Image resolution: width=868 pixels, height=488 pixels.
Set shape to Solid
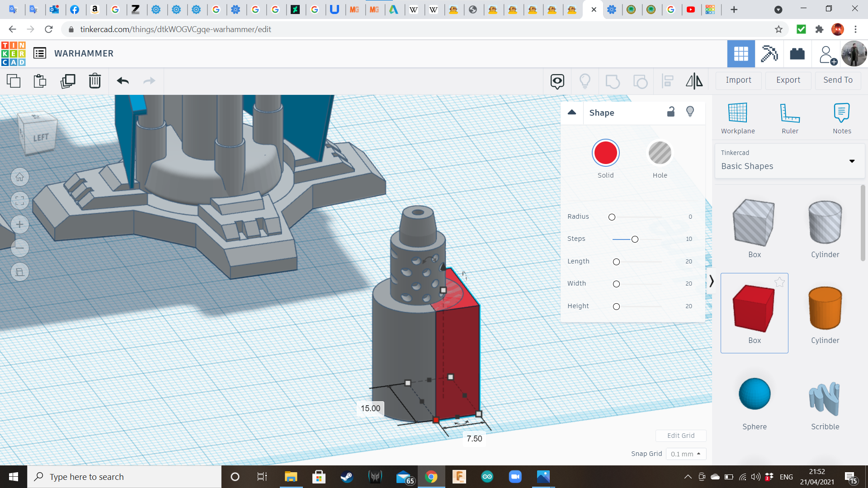[605, 153]
